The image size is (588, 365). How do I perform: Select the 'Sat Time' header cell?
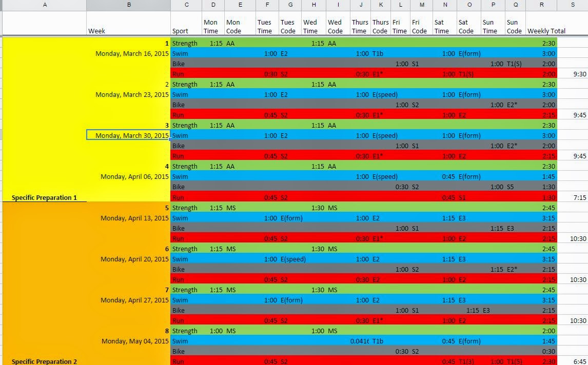point(445,23)
